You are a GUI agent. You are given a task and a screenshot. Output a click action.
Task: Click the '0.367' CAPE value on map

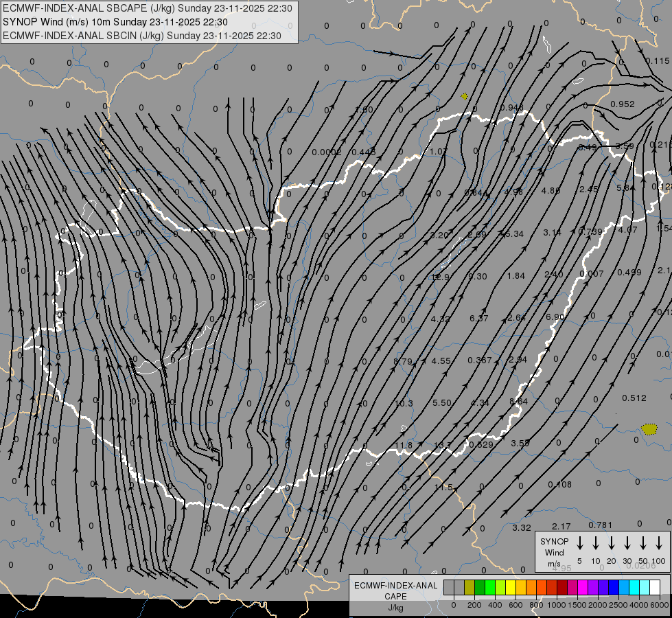tap(480, 360)
